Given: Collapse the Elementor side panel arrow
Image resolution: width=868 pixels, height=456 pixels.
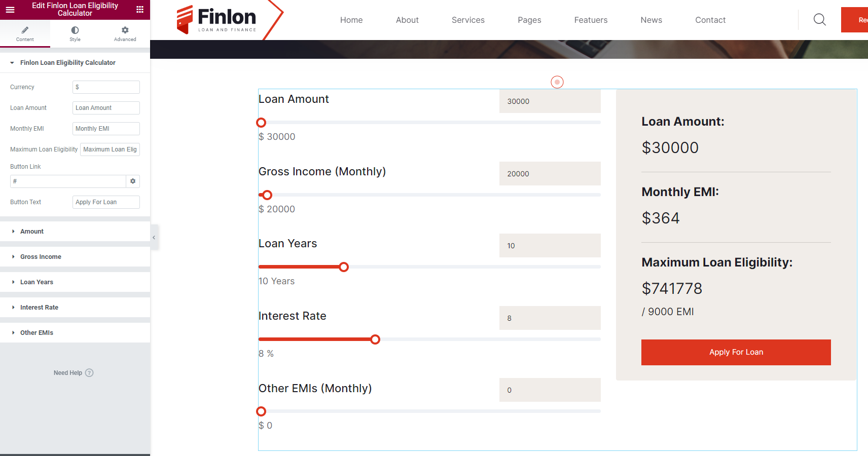Looking at the screenshot, I should [x=154, y=237].
